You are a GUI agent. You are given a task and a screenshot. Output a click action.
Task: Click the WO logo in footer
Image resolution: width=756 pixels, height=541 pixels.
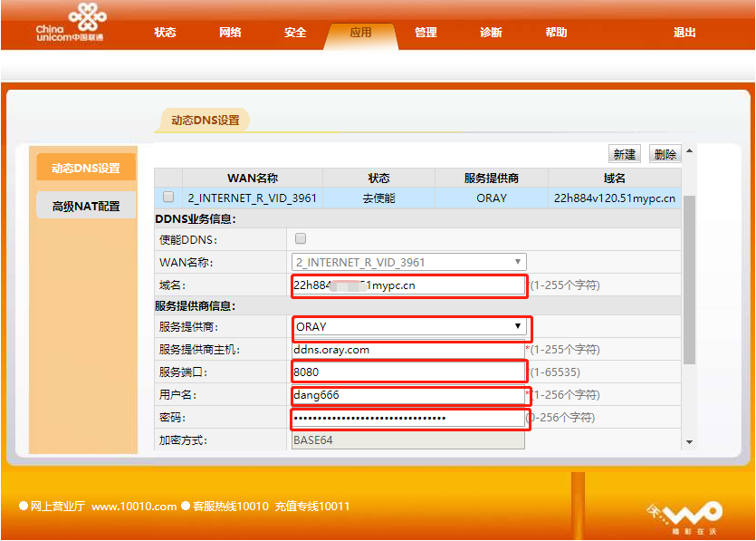pos(686,517)
